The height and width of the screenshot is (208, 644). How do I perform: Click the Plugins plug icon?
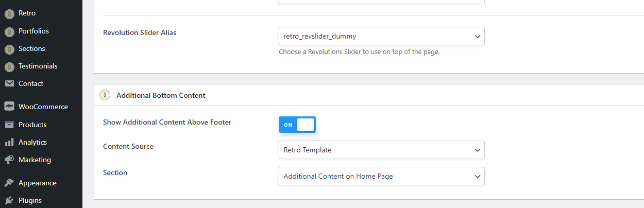pos(9,200)
